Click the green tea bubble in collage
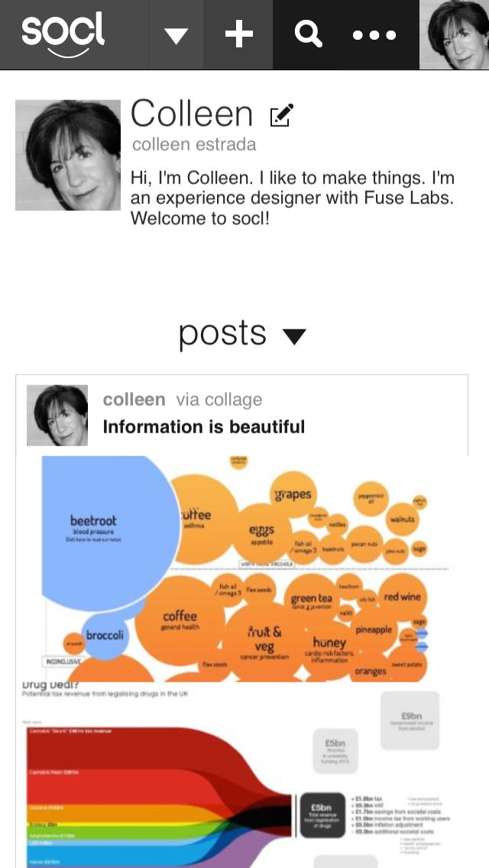The image size is (489, 868). pos(311,600)
